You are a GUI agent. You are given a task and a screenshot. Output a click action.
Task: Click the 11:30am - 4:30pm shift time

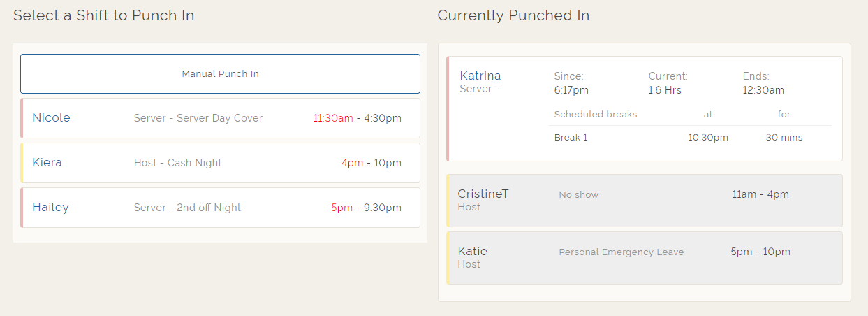click(x=357, y=118)
